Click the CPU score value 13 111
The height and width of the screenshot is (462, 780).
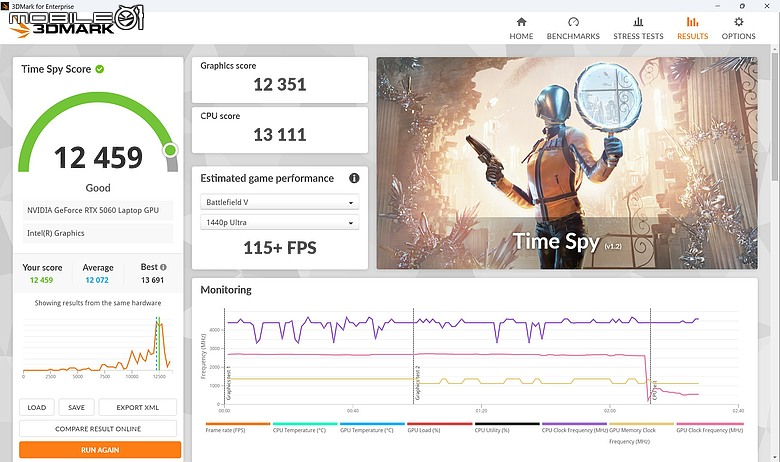coord(280,135)
